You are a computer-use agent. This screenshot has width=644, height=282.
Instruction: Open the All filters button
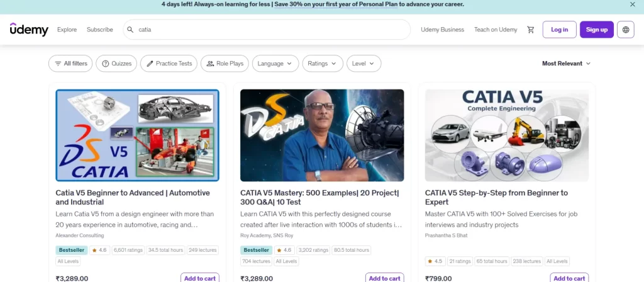(x=70, y=64)
